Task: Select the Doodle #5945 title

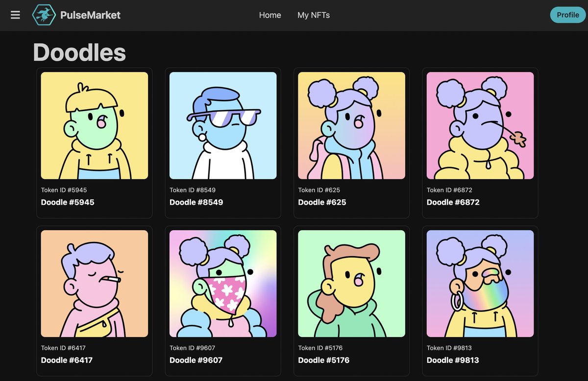Action: (68, 202)
